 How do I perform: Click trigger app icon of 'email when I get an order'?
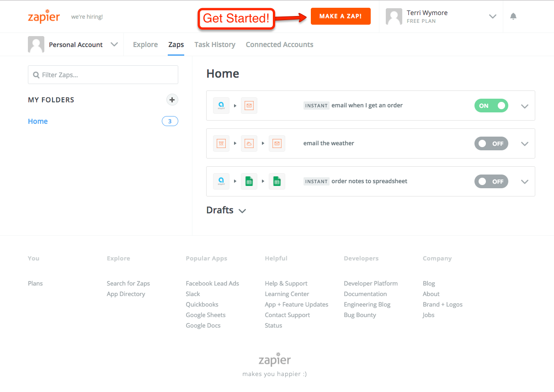pyautogui.click(x=221, y=106)
